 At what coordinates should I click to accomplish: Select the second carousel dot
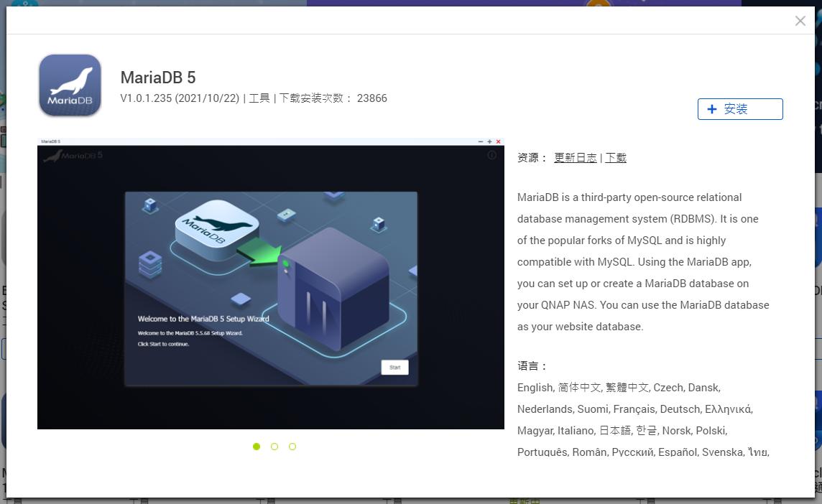point(274,447)
